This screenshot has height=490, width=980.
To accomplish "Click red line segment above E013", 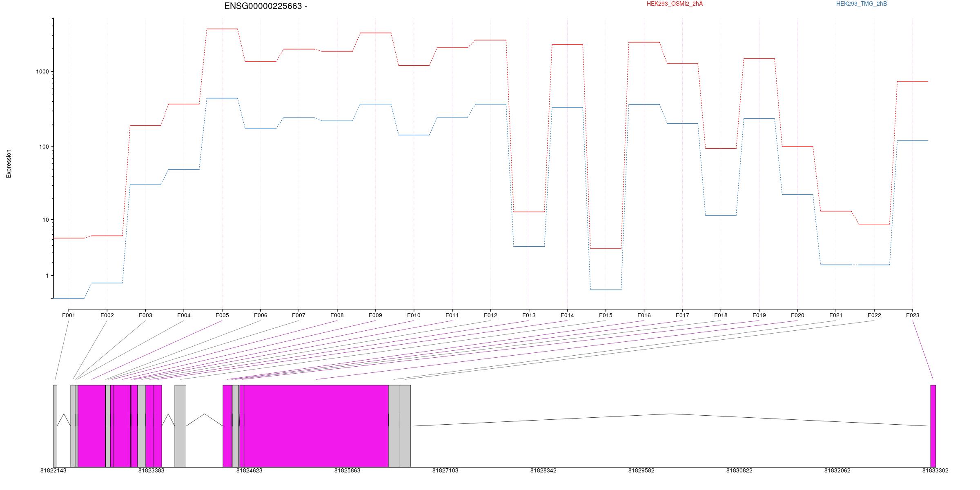I will click(529, 212).
